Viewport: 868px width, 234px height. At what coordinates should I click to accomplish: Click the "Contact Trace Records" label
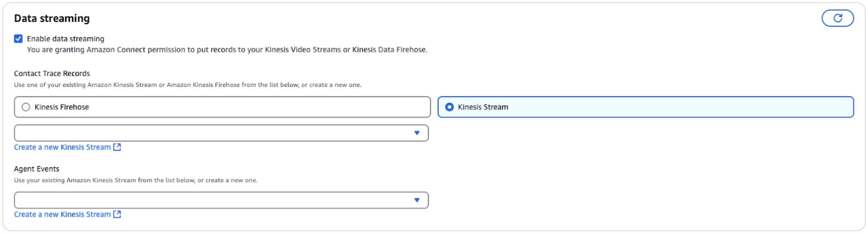[52, 73]
